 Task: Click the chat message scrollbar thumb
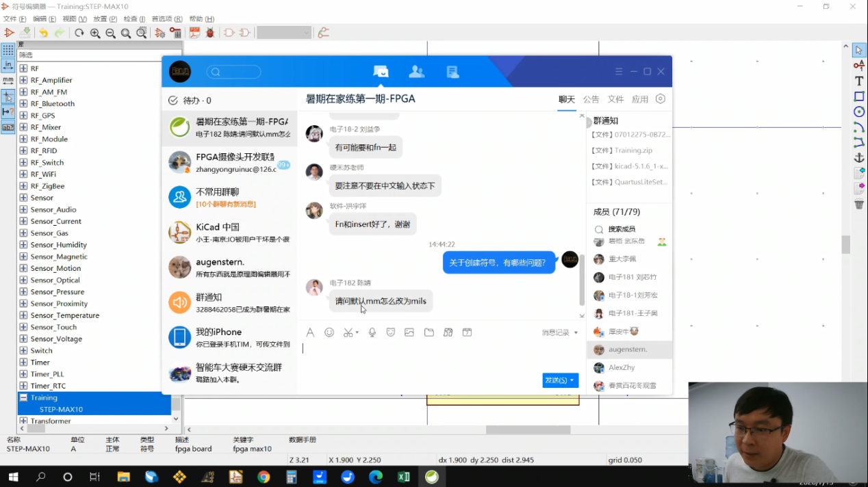point(582,280)
